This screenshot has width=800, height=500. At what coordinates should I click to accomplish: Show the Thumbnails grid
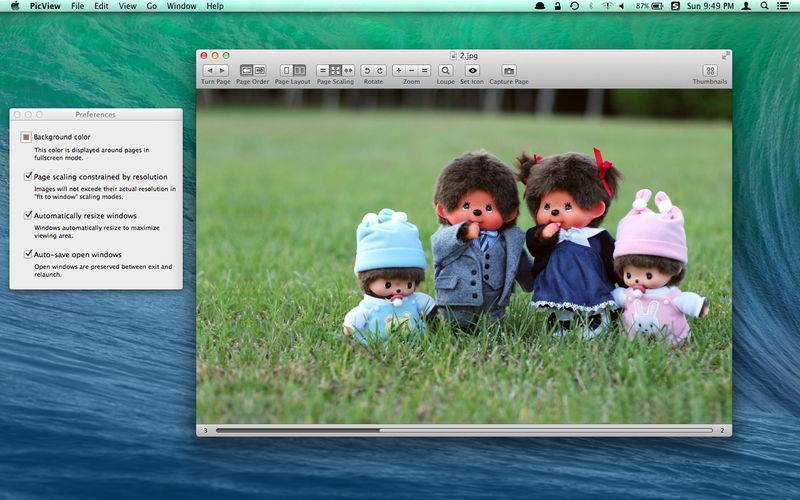710,70
